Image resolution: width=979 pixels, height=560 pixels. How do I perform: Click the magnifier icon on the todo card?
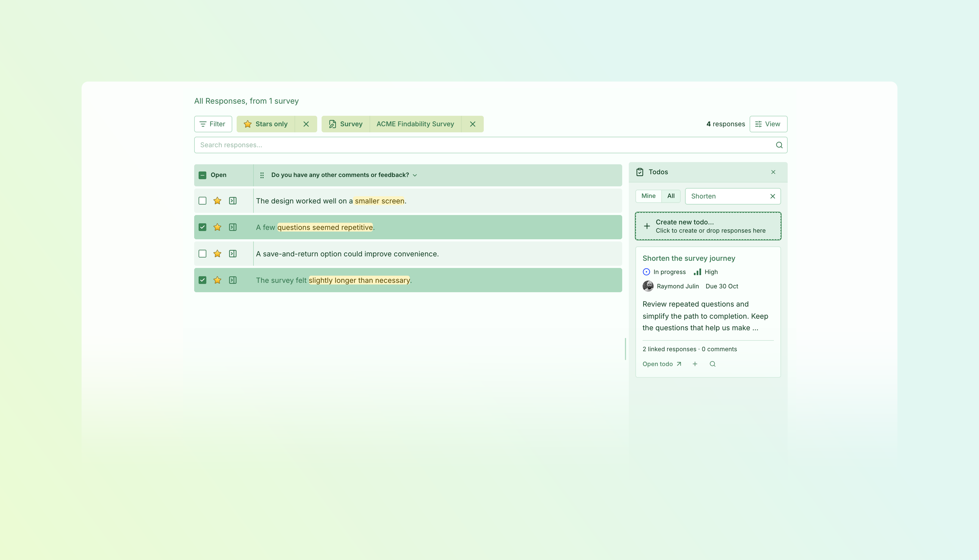pyautogui.click(x=712, y=364)
